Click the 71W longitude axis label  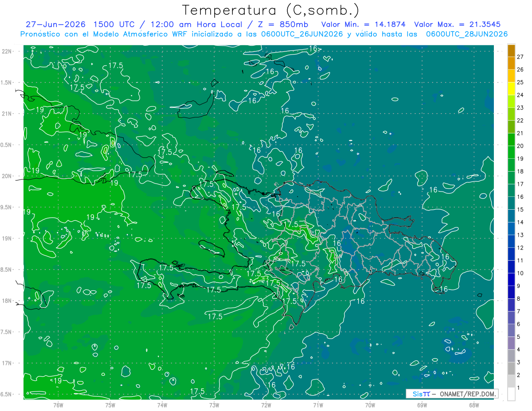coord(318,405)
